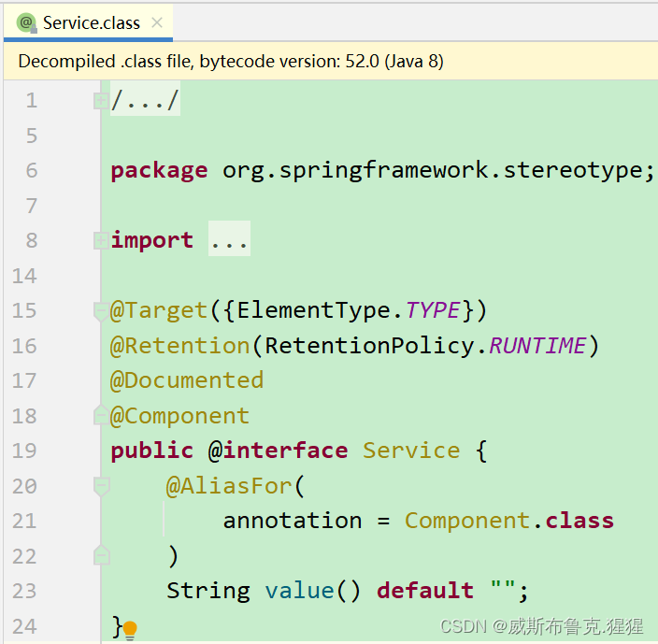
Task: Click fold marker beside @Component line
Action: point(100,415)
